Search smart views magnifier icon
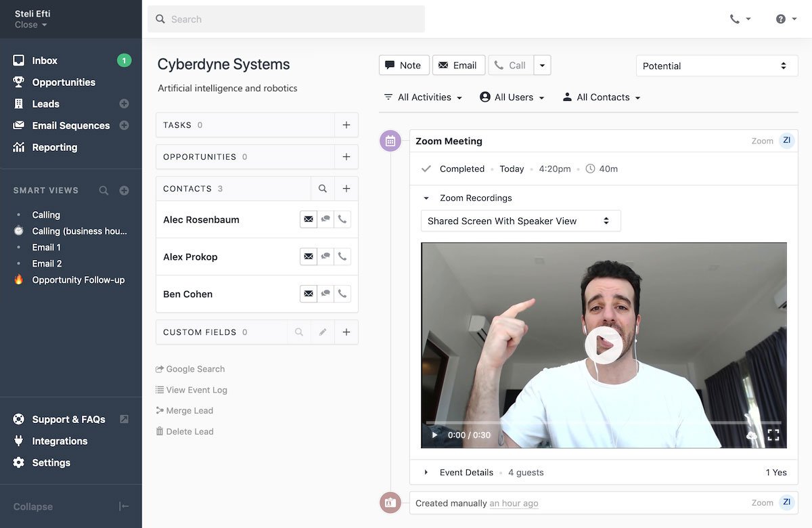Viewport: 812px width, 528px height. 104,191
